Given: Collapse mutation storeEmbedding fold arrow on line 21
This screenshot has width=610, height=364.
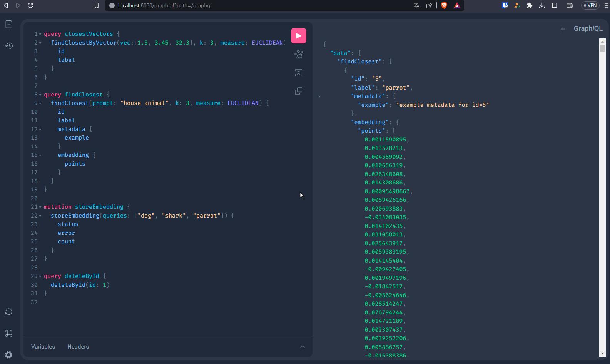Looking at the screenshot, I should 40,207.
